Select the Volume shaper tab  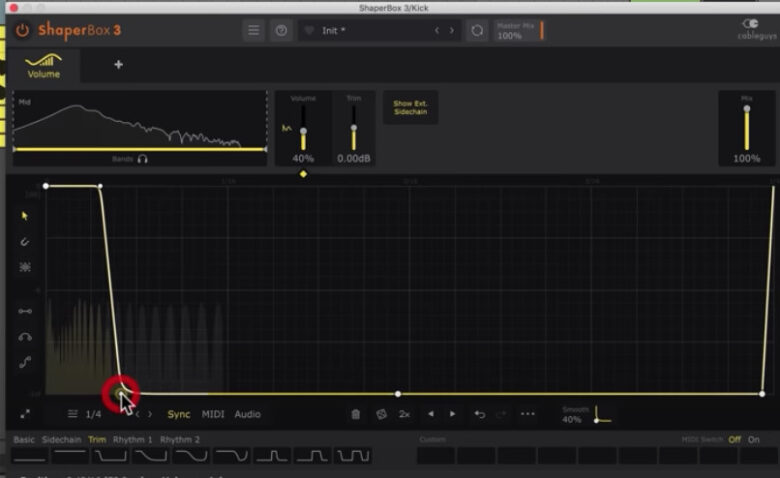43,66
